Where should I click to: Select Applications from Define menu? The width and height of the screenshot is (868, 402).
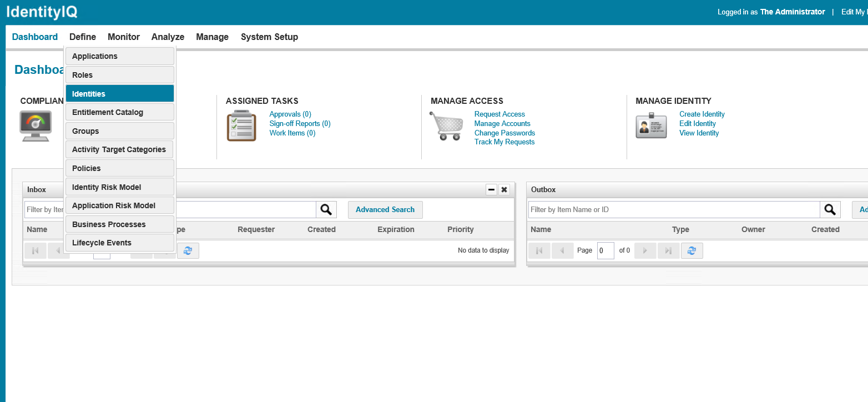click(x=120, y=56)
